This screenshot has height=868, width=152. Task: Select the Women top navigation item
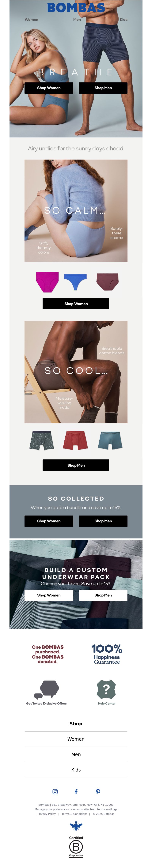point(31,20)
